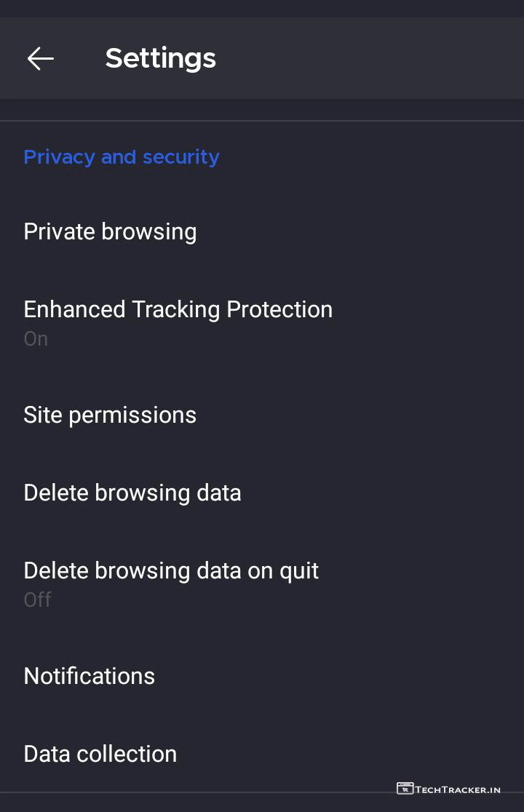Tap the word "quit" in the delete-on-quit row
524x812 pixels.
point(299,571)
